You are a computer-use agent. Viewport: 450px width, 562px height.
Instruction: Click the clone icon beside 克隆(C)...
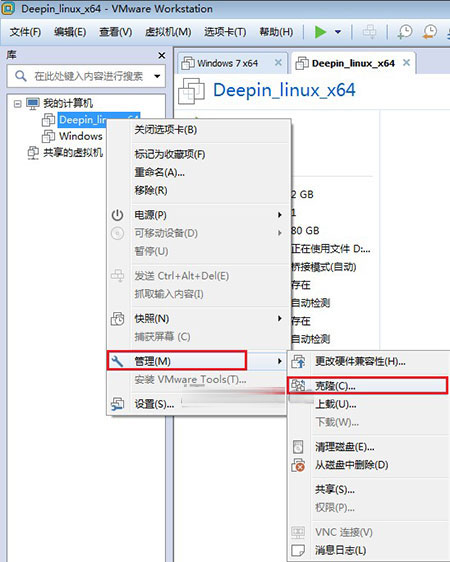298,386
